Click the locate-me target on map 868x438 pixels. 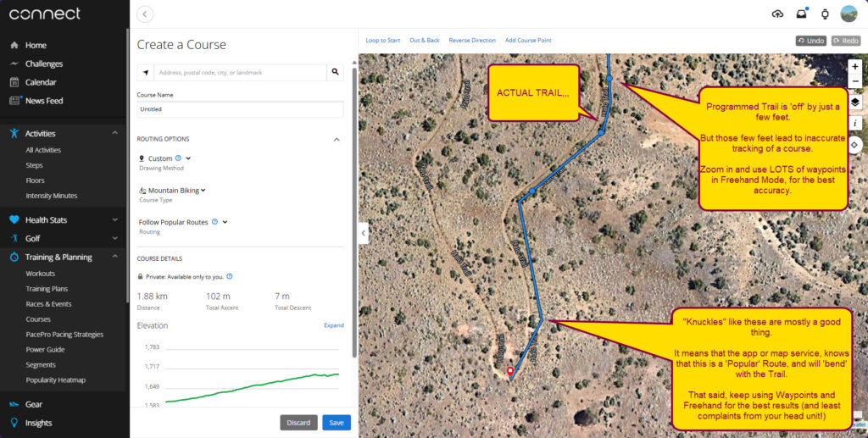(x=855, y=144)
